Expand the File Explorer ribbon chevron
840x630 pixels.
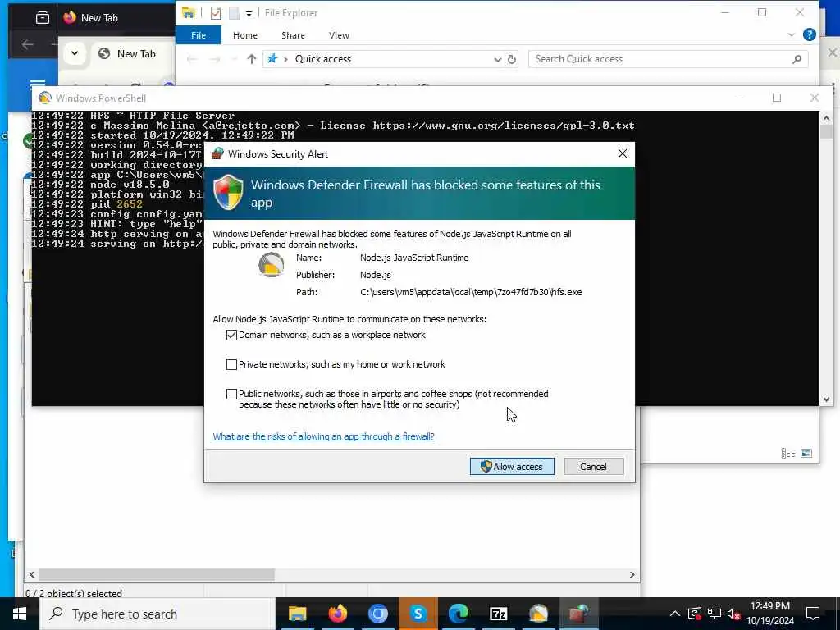click(792, 34)
